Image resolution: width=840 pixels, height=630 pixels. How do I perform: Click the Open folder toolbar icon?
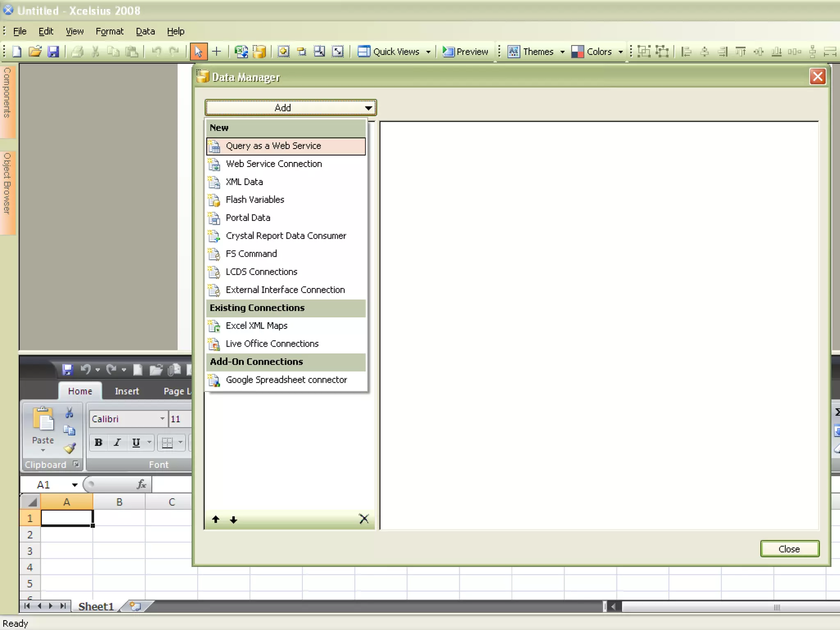click(x=35, y=52)
